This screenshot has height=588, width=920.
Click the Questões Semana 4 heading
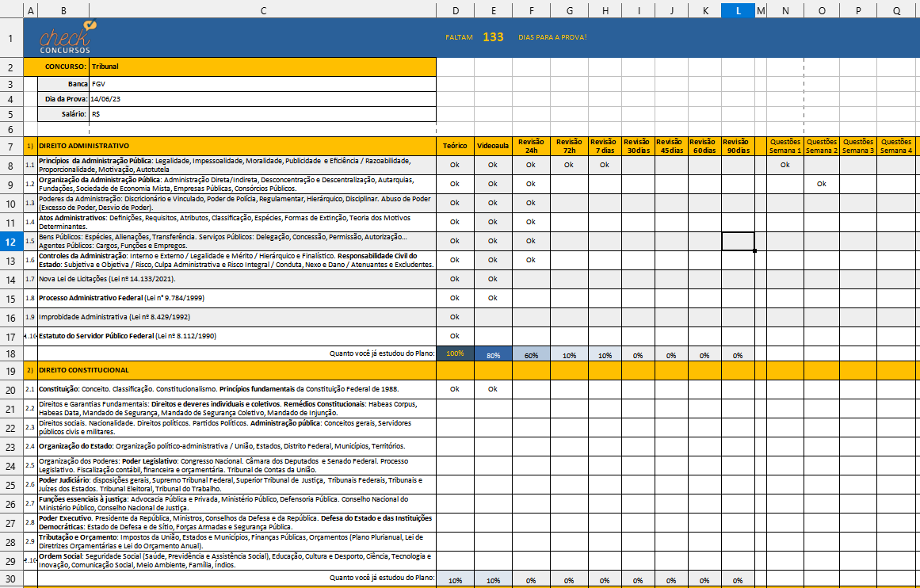tap(896, 146)
